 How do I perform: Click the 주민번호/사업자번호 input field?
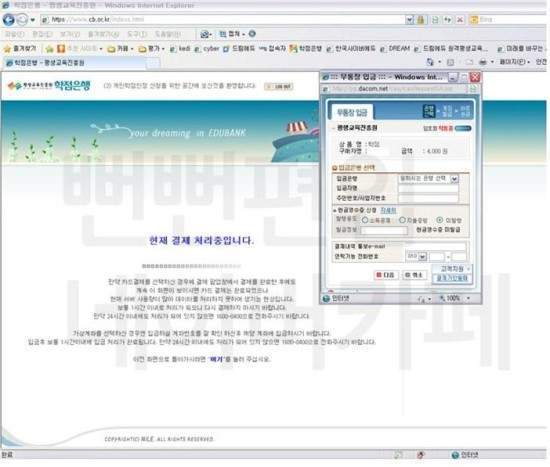click(x=428, y=198)
